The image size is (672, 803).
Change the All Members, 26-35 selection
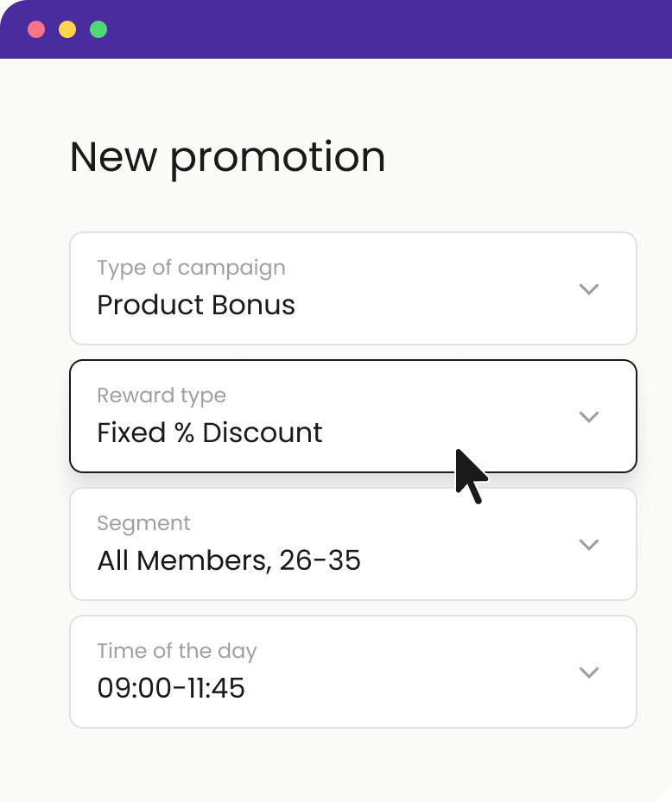tap(229, 560)
